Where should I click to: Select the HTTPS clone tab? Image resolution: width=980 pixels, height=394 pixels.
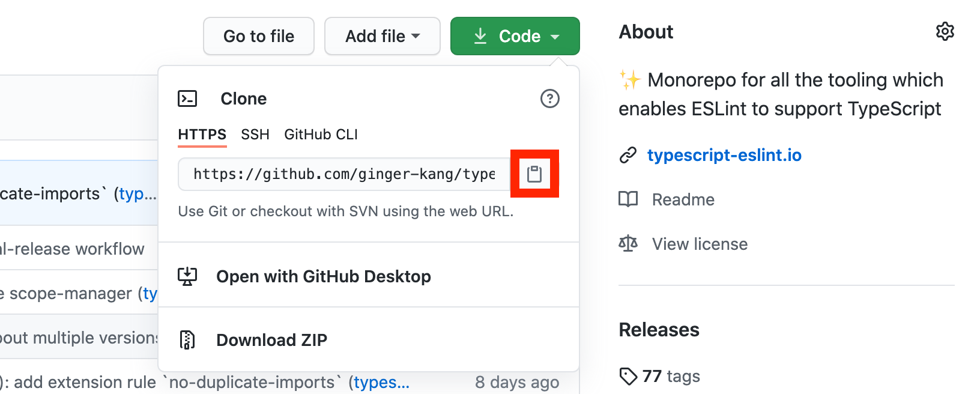point(202,135)
